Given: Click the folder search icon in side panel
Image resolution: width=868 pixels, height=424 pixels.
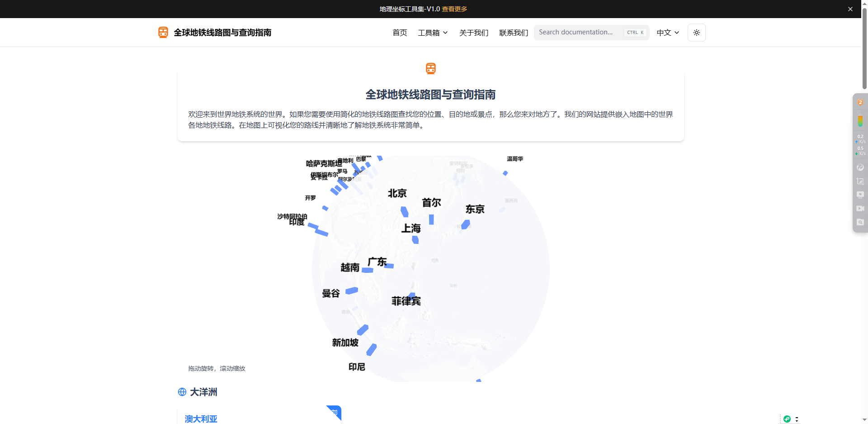Looking at the screenshot, I should pyautogui.click(x=860, y=222).
